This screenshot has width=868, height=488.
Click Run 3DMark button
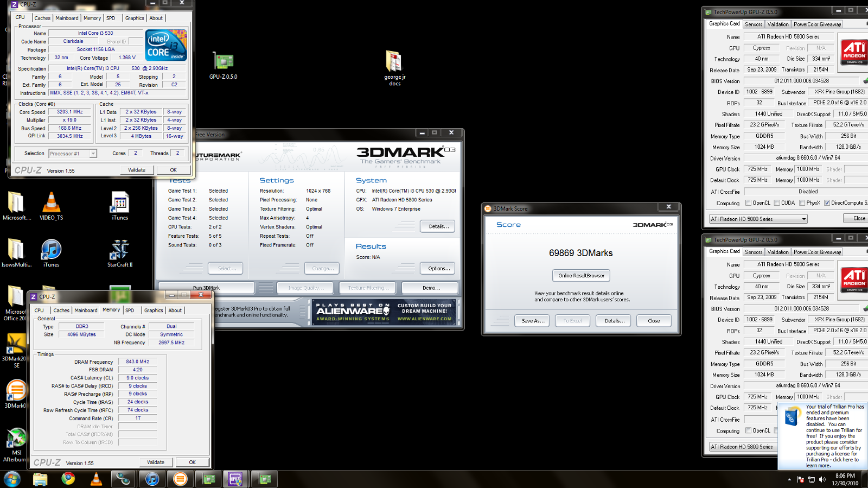(206, 288)
